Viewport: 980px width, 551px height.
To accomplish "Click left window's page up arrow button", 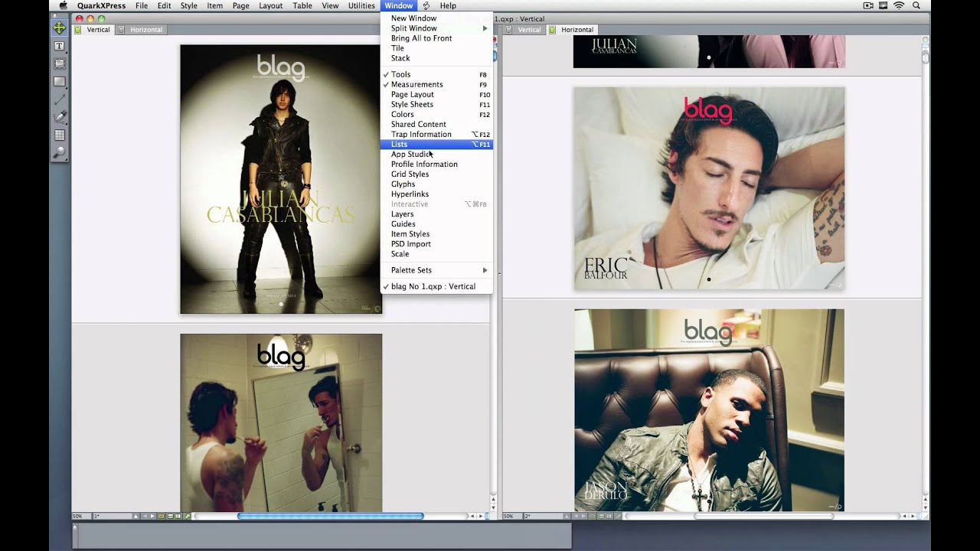I will [x=136, y=516].
